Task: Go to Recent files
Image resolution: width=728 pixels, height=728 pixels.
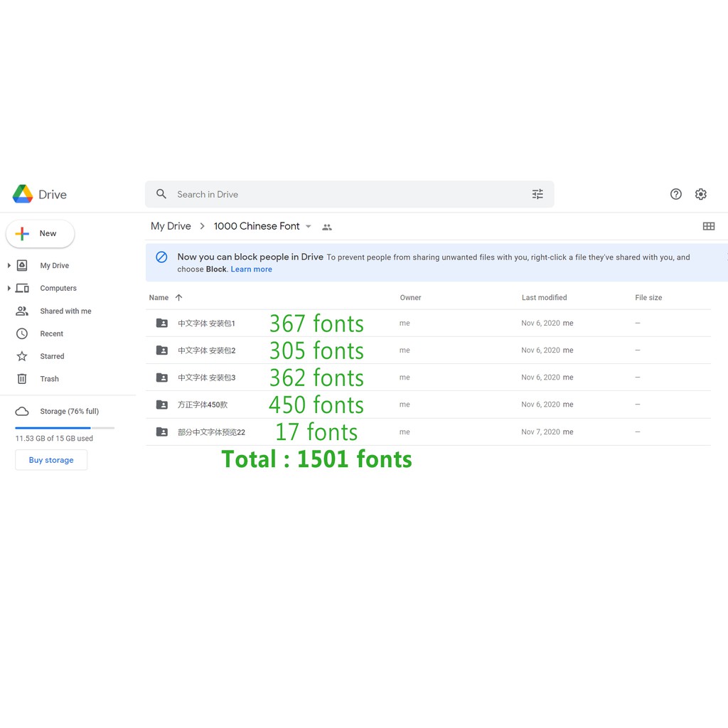Action: point(51,333)
